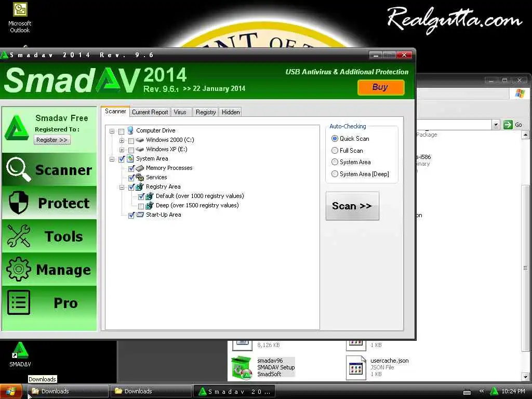Screen dimensions: 532x399
Task: Check the Windows 2000 (C:) checkbox
Action: 131,140
